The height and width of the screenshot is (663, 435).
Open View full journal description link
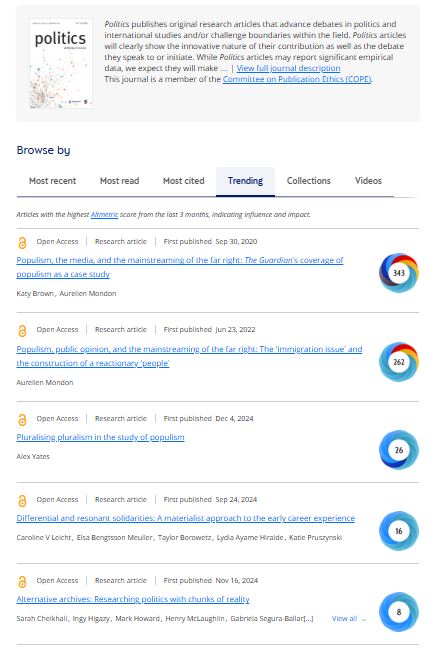(288, 68)
